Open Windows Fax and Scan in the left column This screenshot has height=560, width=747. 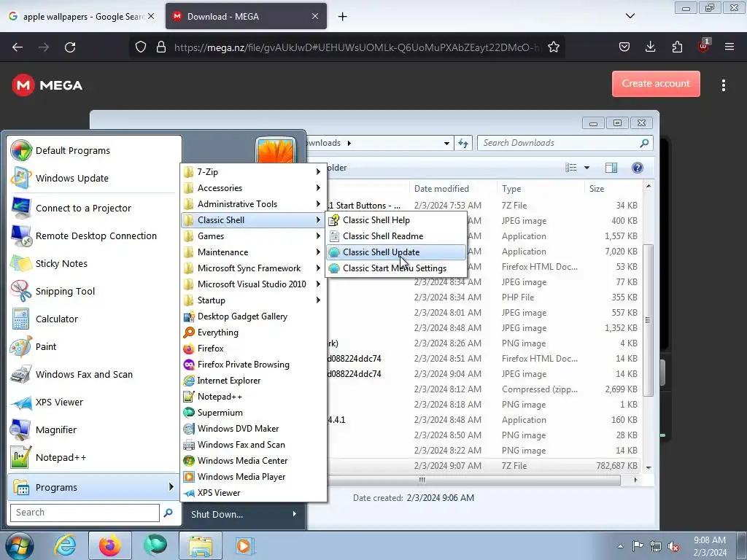point(94,374)
